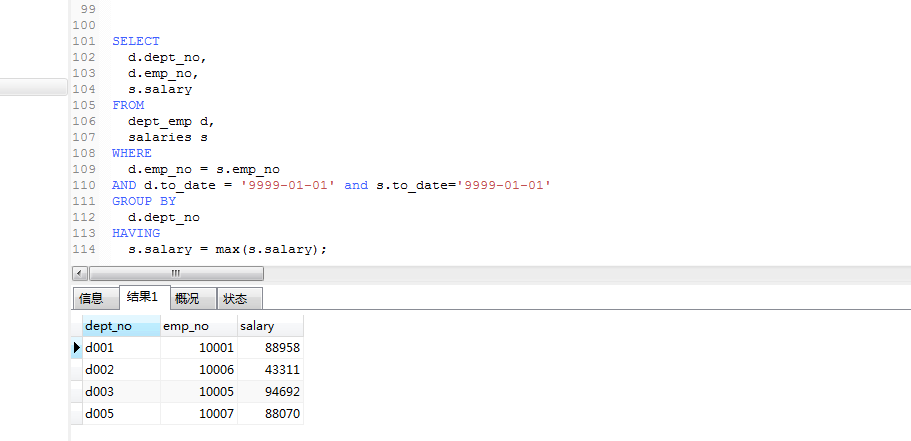This screenshot has height=441, width=911.
Task: Select the 结果1 tab
Action: [143, 297]
